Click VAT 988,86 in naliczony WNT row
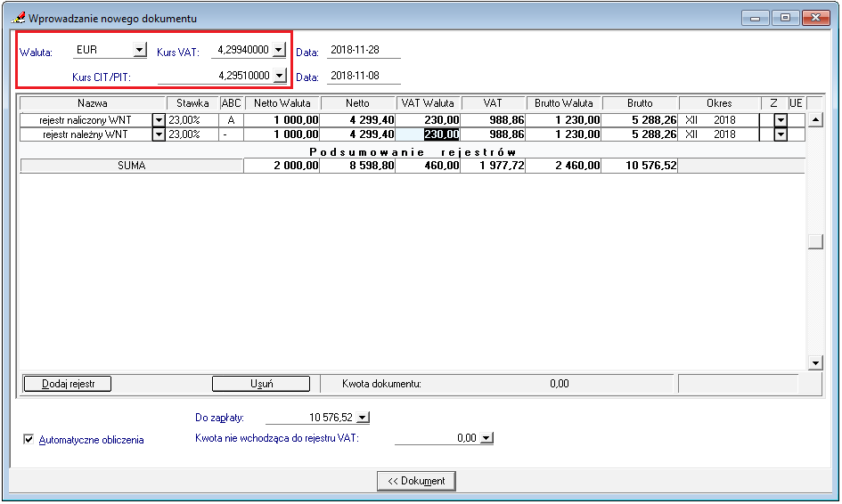The image size is (842, 504). tap(493, 120)
